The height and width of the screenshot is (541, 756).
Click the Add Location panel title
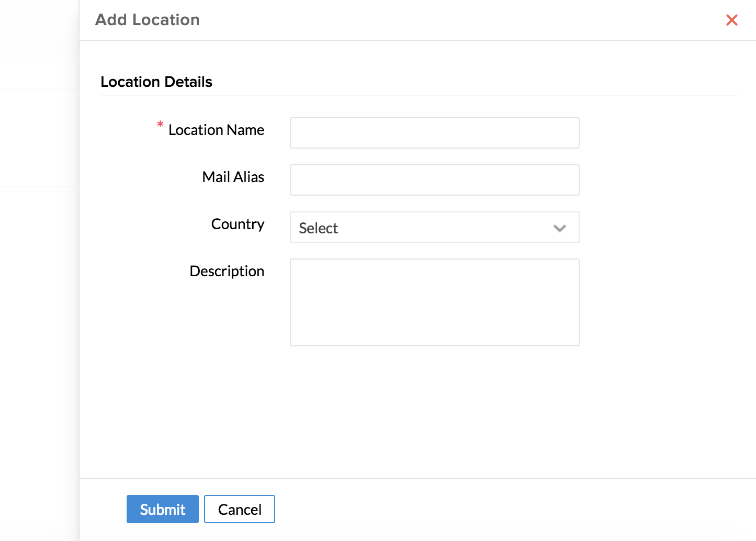click(x=147, y=20)
